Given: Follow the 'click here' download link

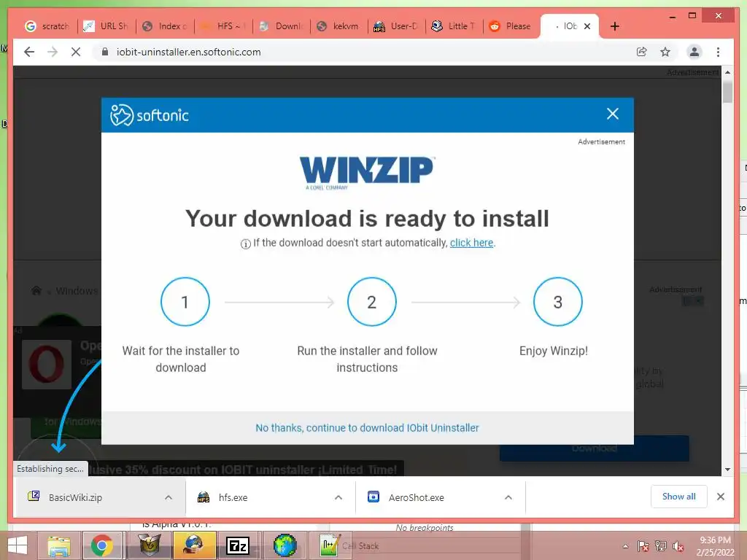Looking at the screenshot, I should click(x=472, y=243).
